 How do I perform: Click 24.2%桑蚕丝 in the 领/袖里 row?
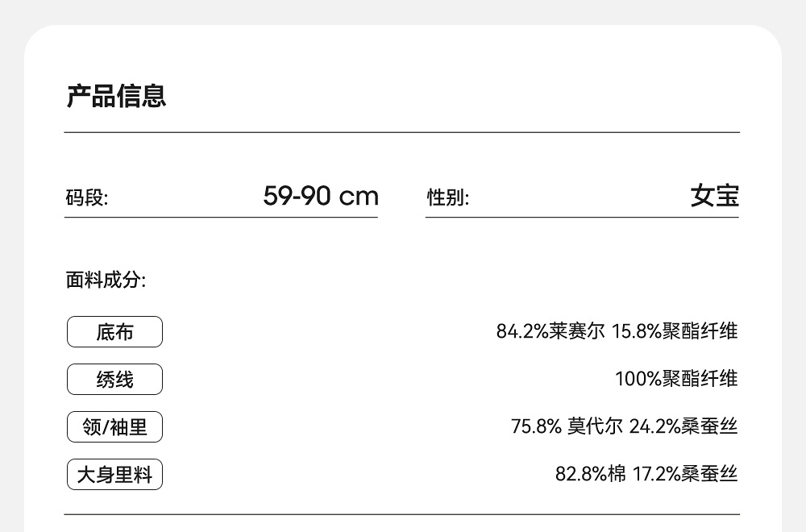click(x=683, y=426)
